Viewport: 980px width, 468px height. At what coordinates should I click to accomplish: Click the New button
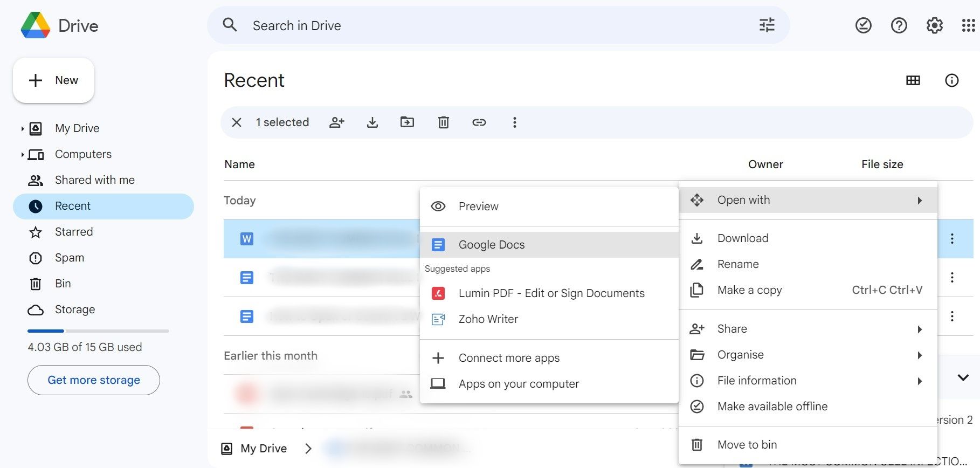click(54, 80)
